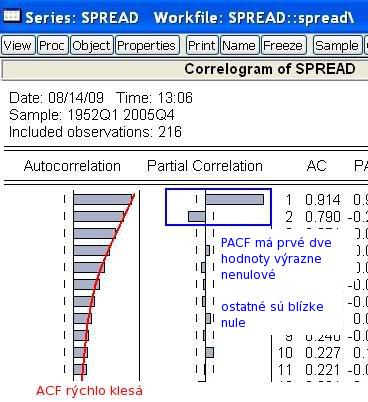Click the first autocorrelation bar

pyautogui.click(x=103, y=200)
